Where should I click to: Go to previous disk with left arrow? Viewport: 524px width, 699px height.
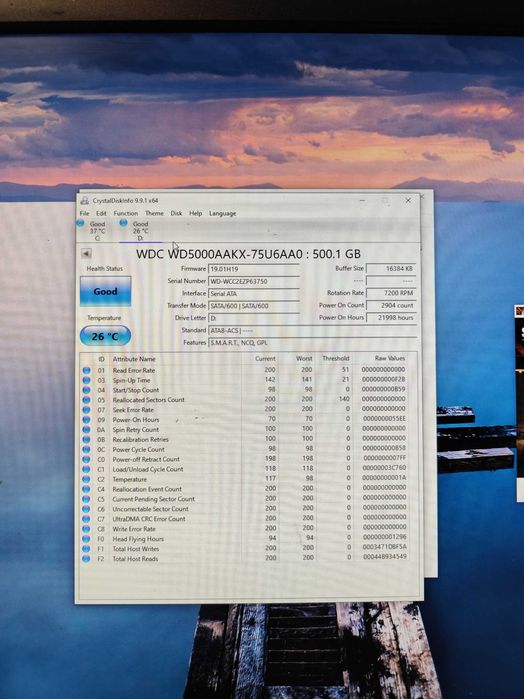pyautogui.click(x=86, y=254)
